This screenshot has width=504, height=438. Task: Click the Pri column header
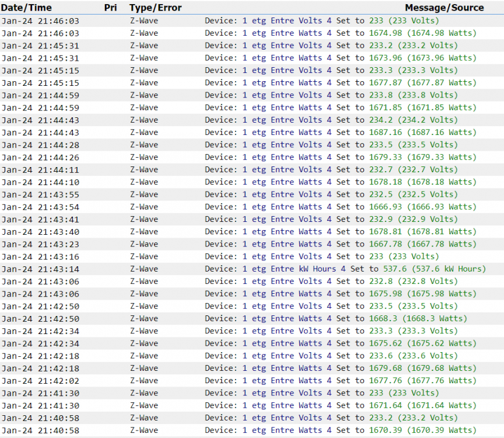coord(110,8)
